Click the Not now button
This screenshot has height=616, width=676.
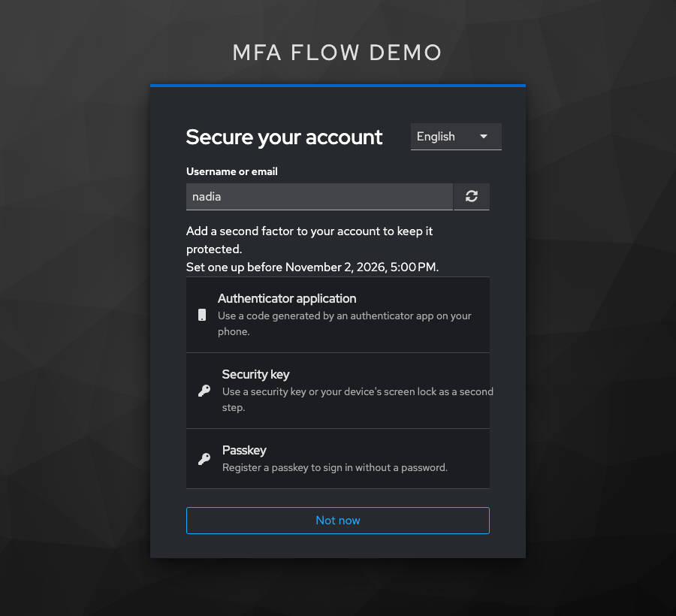tap(337, 521)
